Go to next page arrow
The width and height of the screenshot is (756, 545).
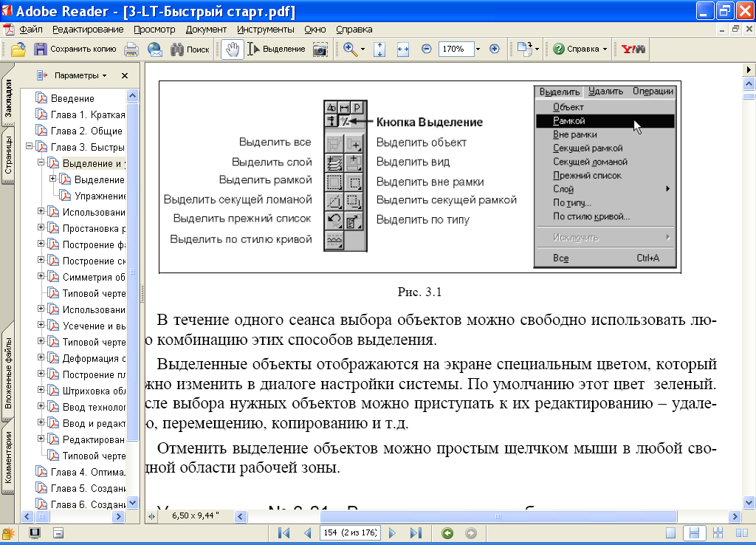click(x=392, y=533)
